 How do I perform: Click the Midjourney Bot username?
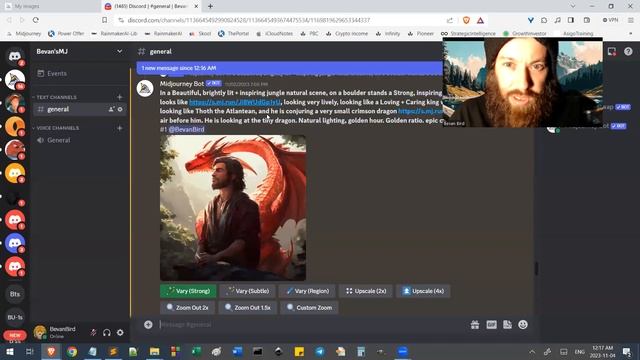(182, 84)
